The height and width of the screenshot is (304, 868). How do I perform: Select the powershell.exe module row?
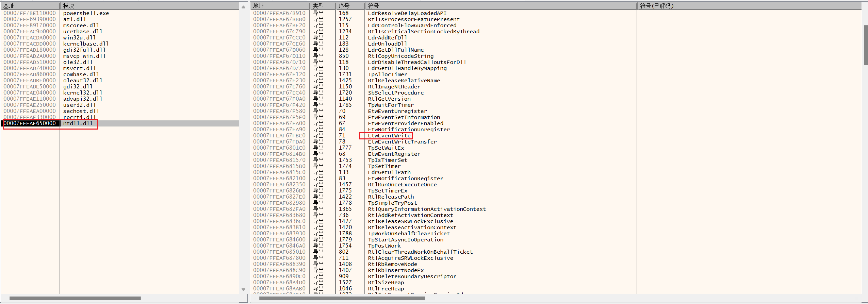120,13
